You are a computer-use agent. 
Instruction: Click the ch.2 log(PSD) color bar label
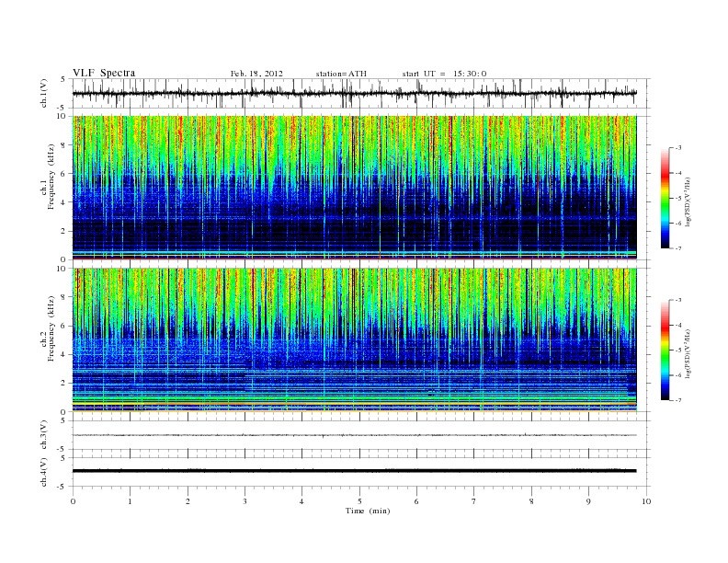pyautogui.click(x=688, y=353)
